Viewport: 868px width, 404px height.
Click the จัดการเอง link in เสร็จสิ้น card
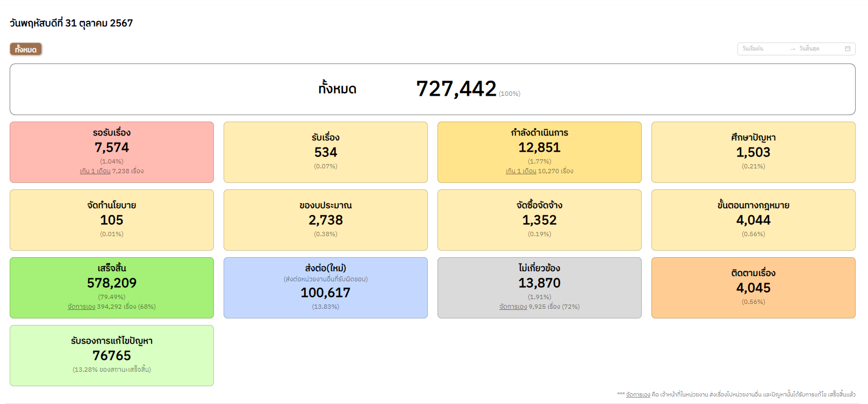81,307
